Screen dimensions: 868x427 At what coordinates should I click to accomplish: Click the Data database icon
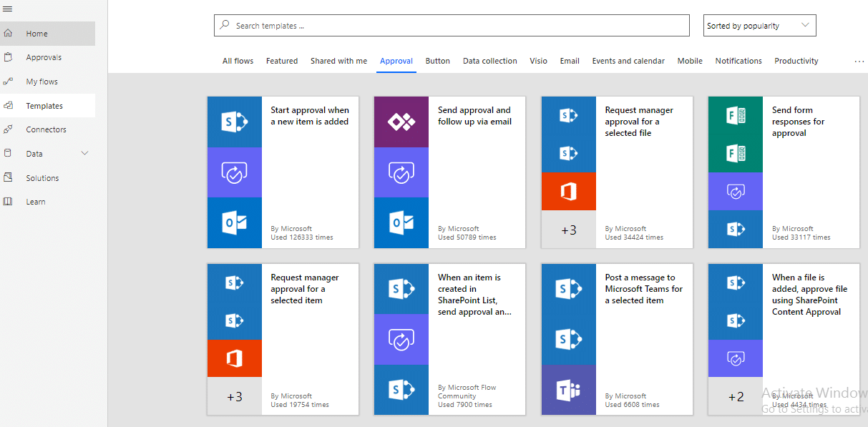tap(8, 153)
